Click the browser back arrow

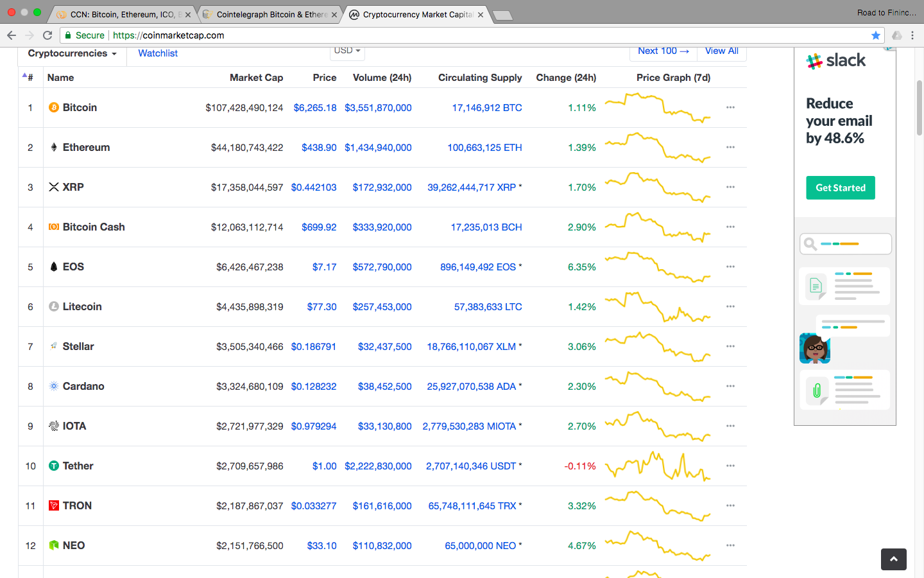(x=11, y=35)
